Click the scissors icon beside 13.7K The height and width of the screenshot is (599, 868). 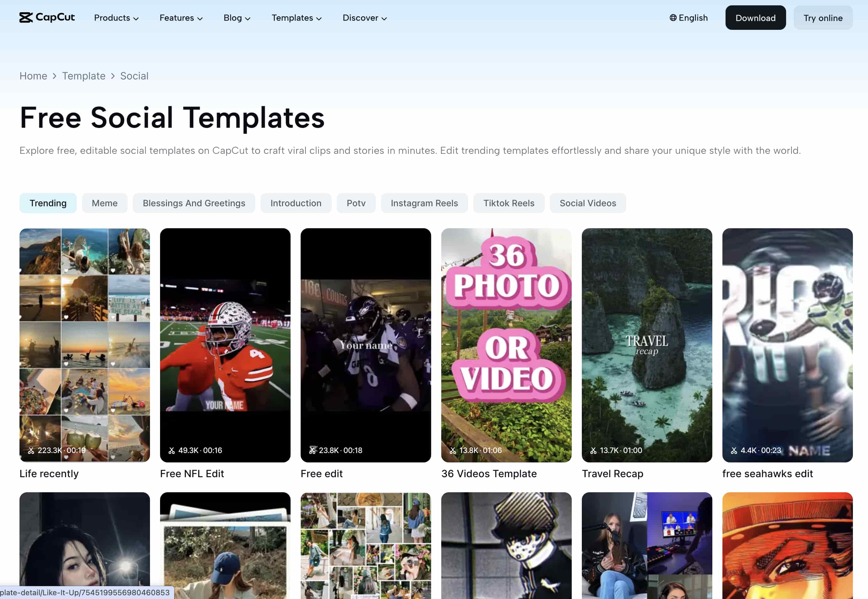[x=593, y=451]
